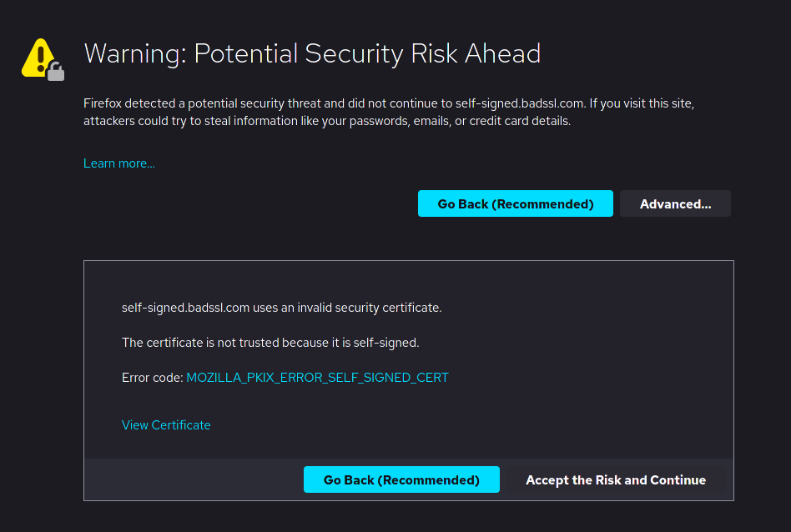The width and height of the screenshot is (791, 532).
Task: Click 'credit card details' phrase in warning text
Action: click(x=520, y=121)
